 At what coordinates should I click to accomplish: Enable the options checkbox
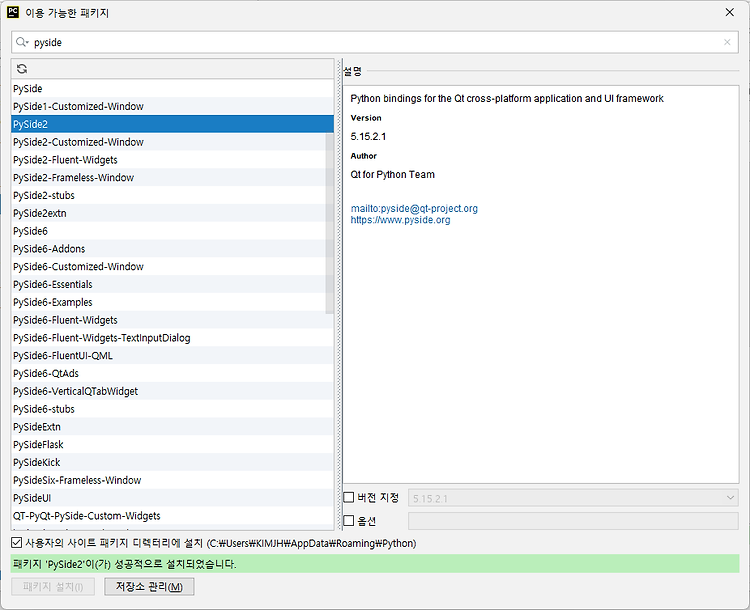[x=349, y=521]
